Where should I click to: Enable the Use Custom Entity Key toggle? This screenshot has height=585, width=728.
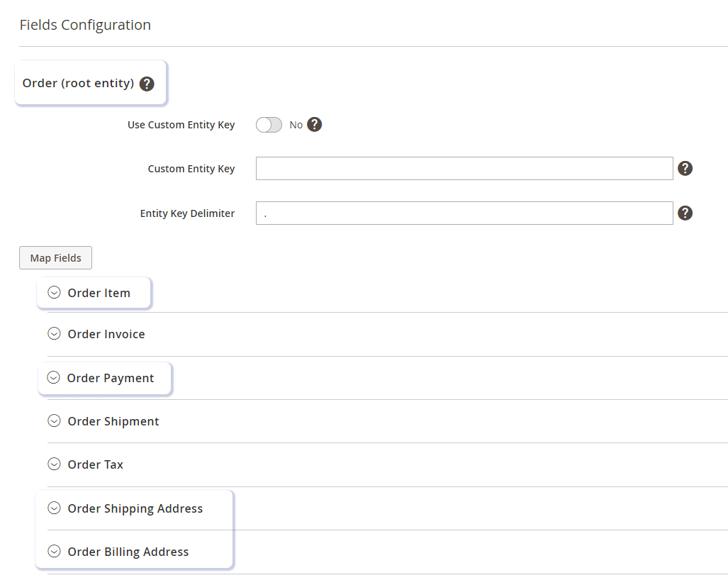pyautogui.click(x=269, y=124)
